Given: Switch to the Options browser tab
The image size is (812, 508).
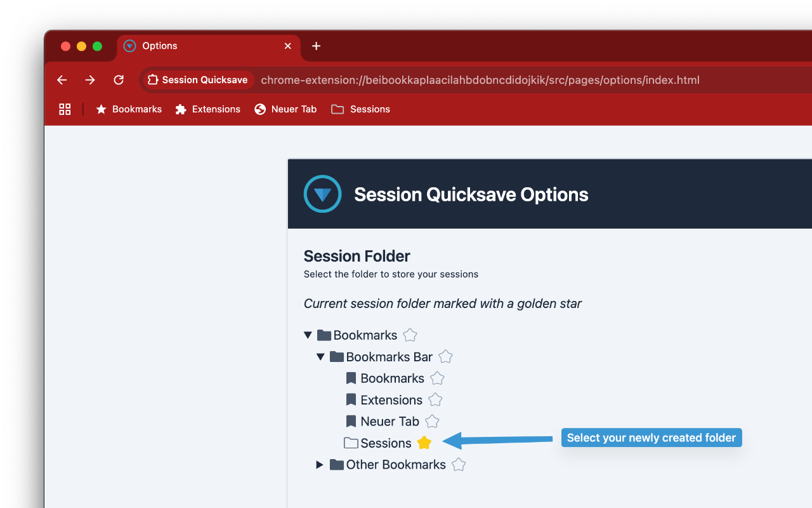Looking at the screenshot, I should [190, 46].
